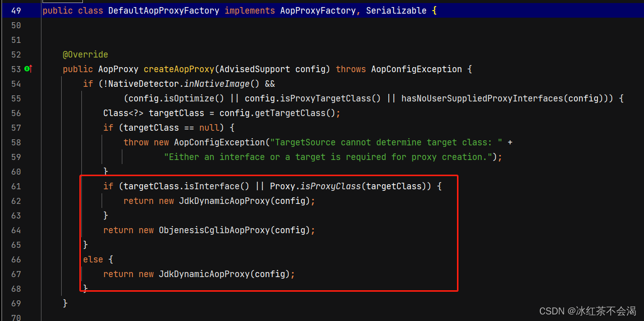The width and height of the screenshot is (644, 321).
Task: Click the isProxyClass method call
Action: click(331, 186)
